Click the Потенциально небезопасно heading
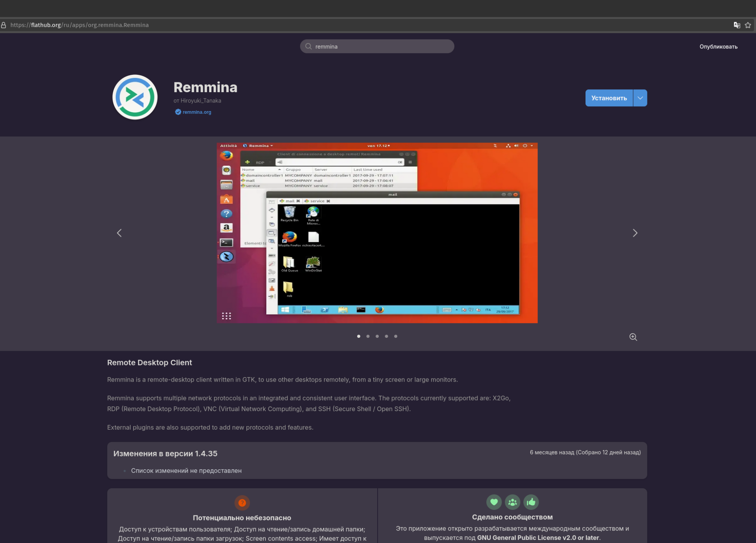 click(x=242, y=518)
